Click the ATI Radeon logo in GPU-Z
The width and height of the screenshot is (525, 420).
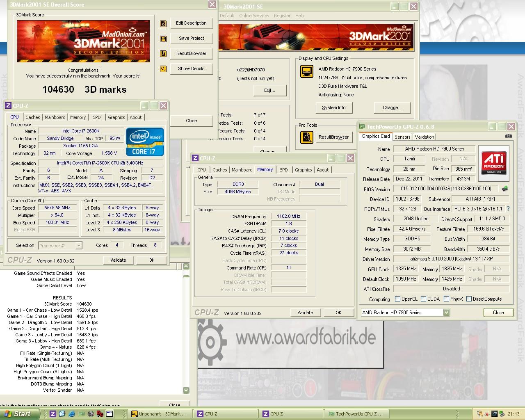point(494,162)
